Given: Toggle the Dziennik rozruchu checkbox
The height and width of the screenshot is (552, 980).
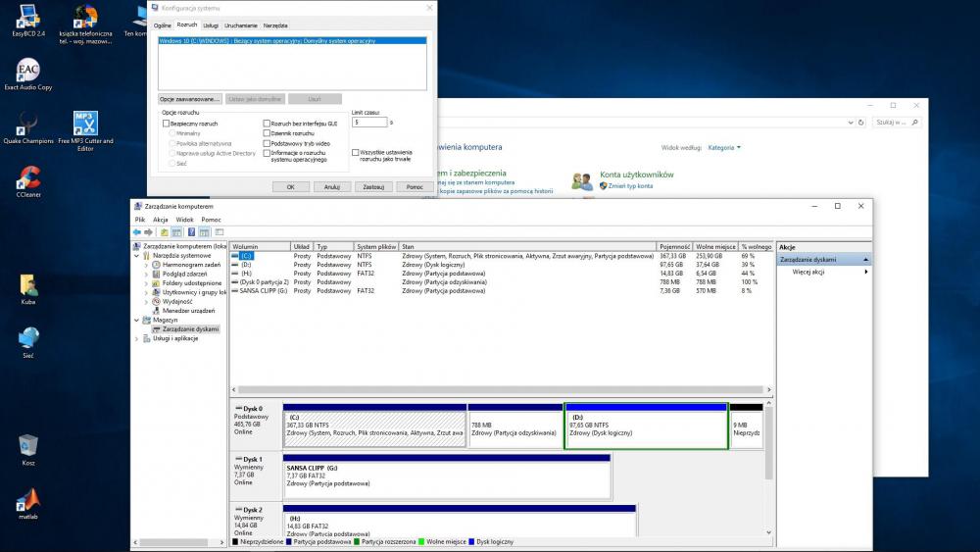Looking at the screenshot, I should click(x=267, y=133).
